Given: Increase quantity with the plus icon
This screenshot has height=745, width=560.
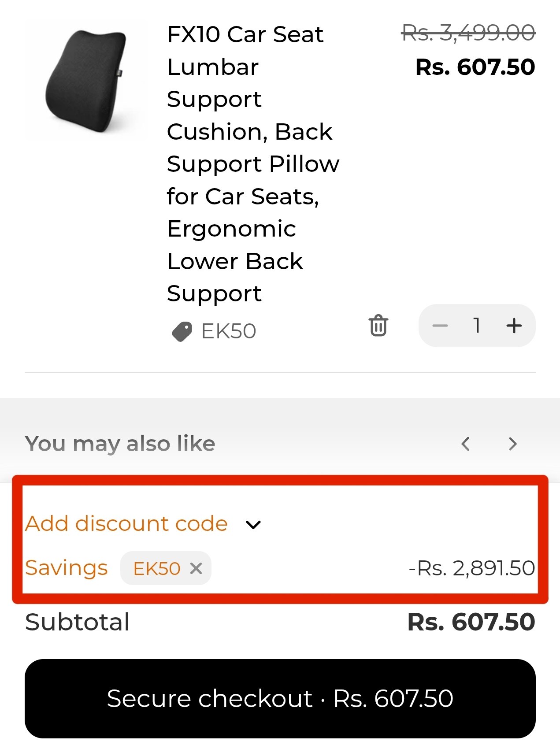Looking at the screenshot, I should [514, 326].
